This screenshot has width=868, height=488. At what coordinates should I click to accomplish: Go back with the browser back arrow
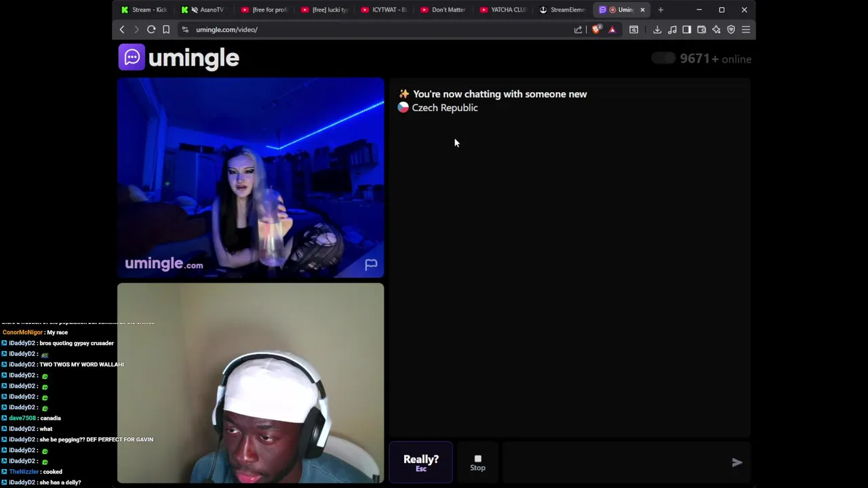[x=122, y=30]
